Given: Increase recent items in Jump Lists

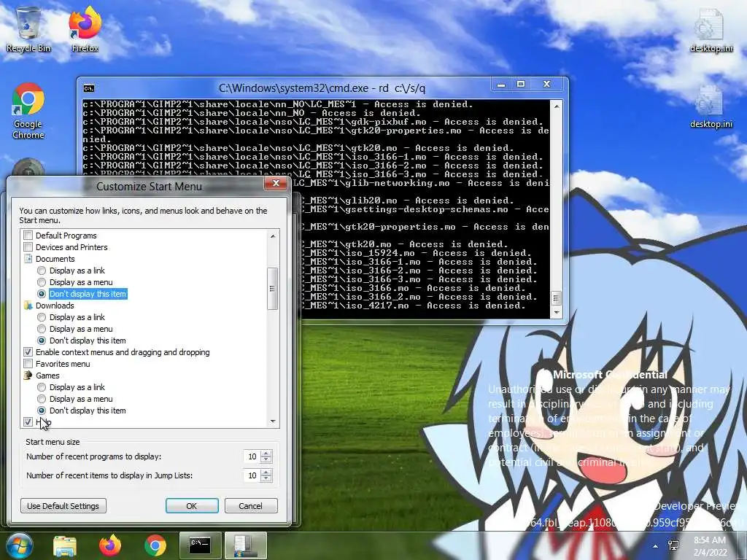Looking at the screenshot, I should point(267,472).
